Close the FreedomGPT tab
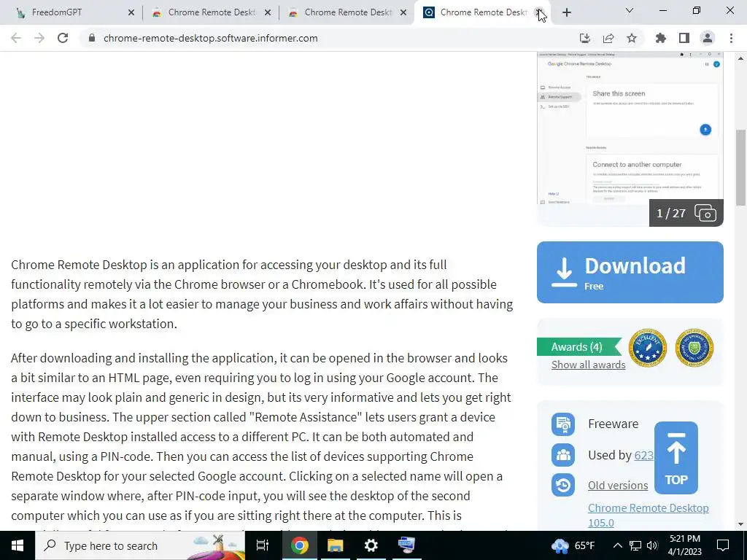Viewport: 747px width, 560px height. pyautogui.click(x=131, y=12)
